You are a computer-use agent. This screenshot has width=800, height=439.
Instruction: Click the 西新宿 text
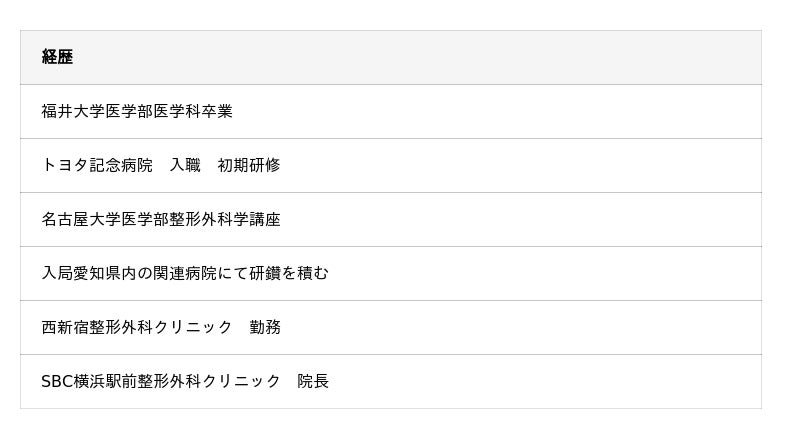(65, 327)
